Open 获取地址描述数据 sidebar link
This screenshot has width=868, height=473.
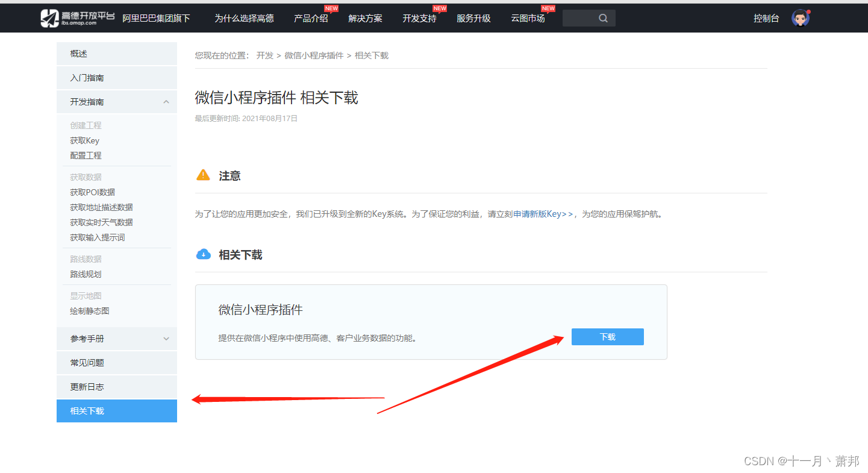pos(101,207)
